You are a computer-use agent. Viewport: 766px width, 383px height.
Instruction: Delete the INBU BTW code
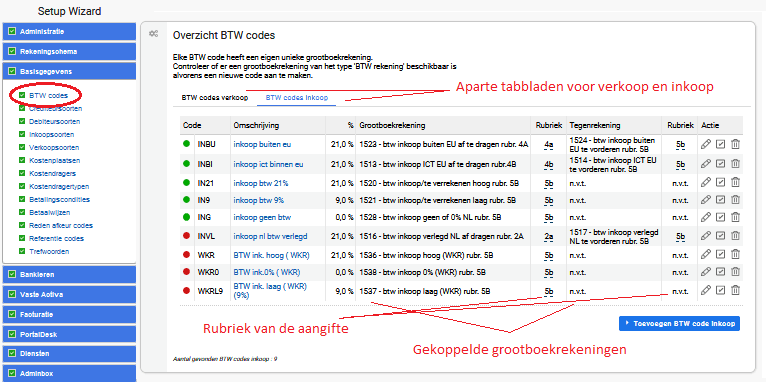735,144
